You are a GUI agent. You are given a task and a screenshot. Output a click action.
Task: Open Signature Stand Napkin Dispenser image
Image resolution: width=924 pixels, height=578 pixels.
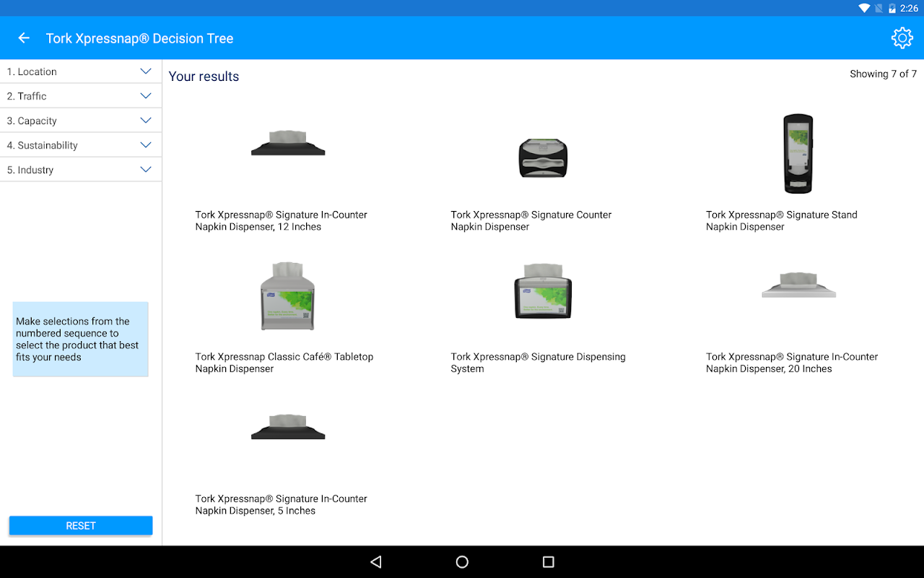[x=798, y=153]
